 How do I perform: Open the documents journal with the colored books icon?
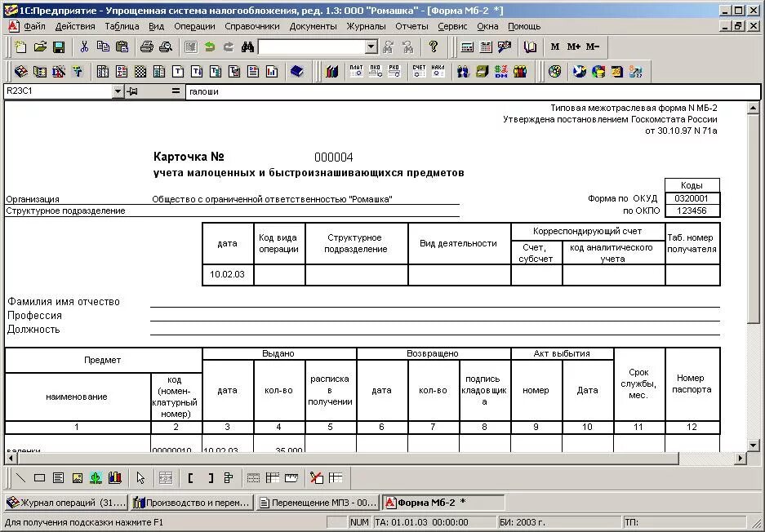click(x=331, y=72)
